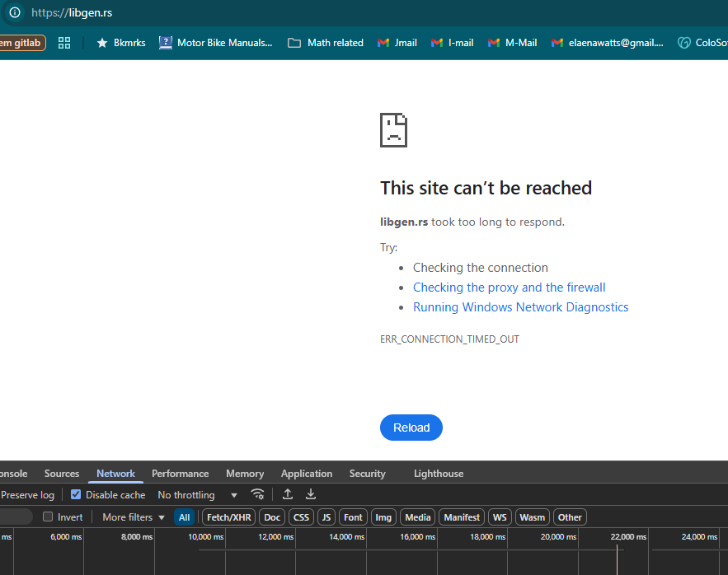Screen dimensions: 728x575
Task: Click the 'This site can't be reached' heading
Action: click(486, 188)
